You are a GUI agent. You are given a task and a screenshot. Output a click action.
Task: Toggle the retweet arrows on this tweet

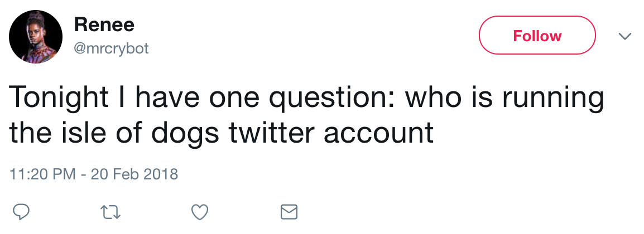111,212
